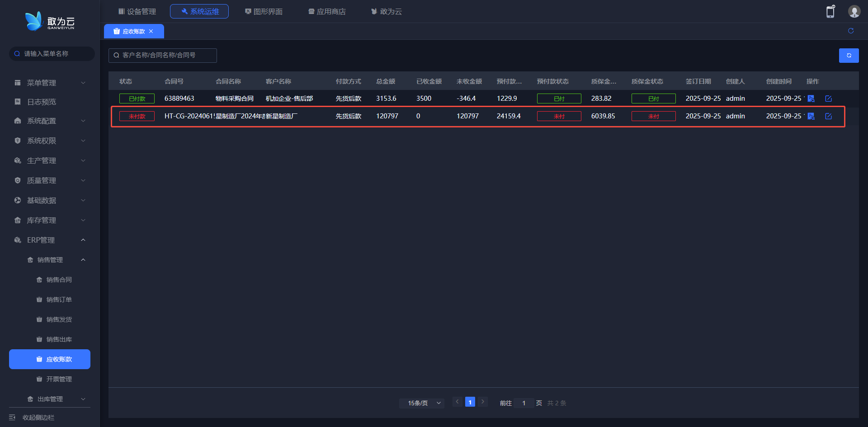Click the page reload icon beside tab bar
Viewport: 868px width, 427px height.
coord(851,31)
